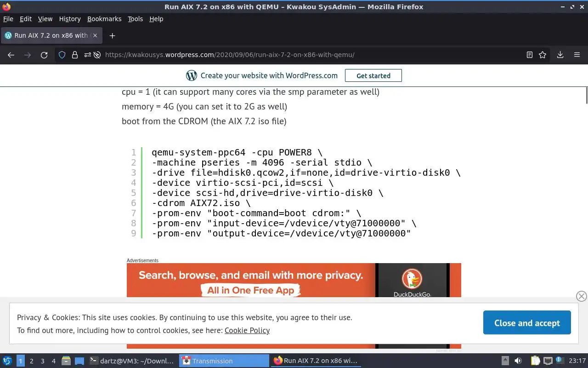The height and width of the screenshot is (368, 588).
Task: Click the volume speaker tray icon
Action: (x=518, y=361)
